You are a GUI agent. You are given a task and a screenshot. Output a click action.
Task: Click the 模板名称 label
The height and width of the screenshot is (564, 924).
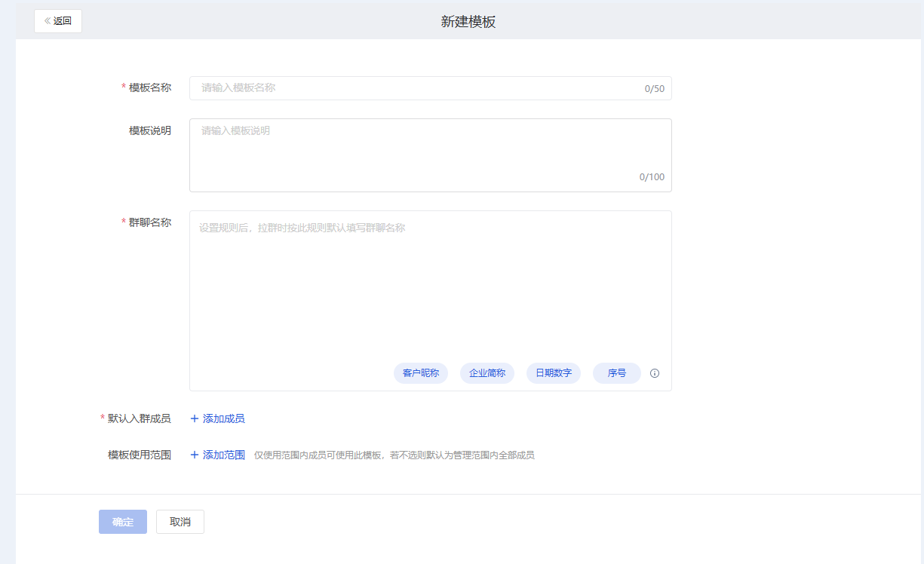coord(150,87)
